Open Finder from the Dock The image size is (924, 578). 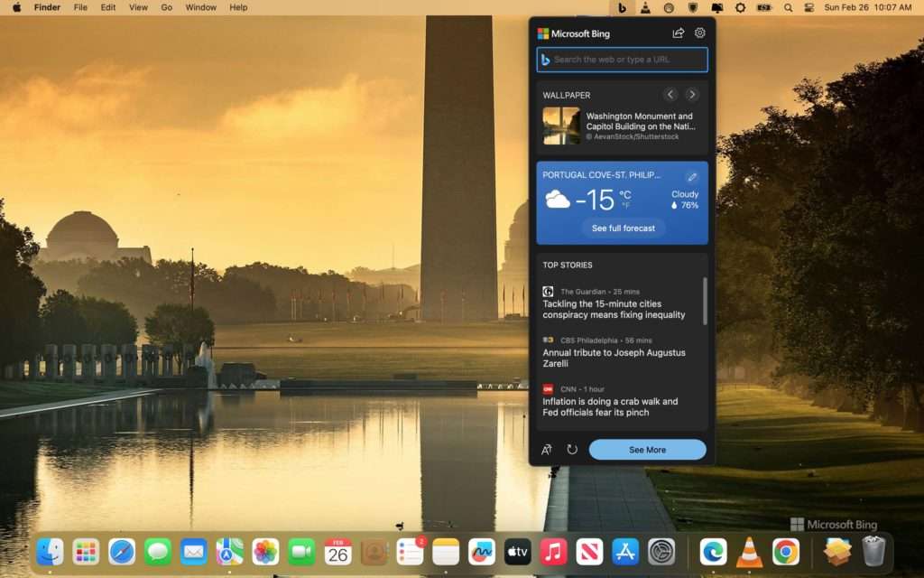point(51,552)
